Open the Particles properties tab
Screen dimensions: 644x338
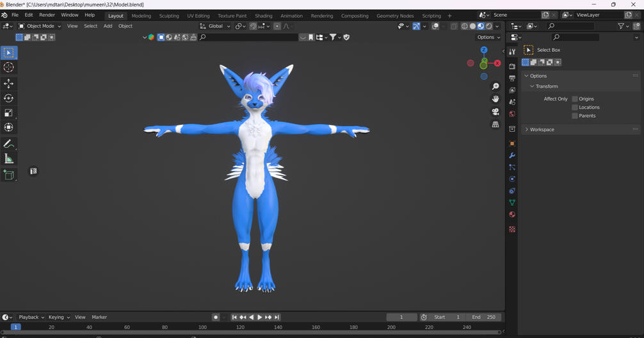512,168
